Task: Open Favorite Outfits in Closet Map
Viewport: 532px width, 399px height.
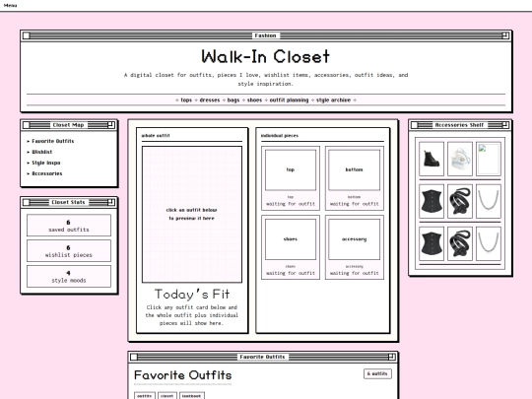Action: [52, 141]
